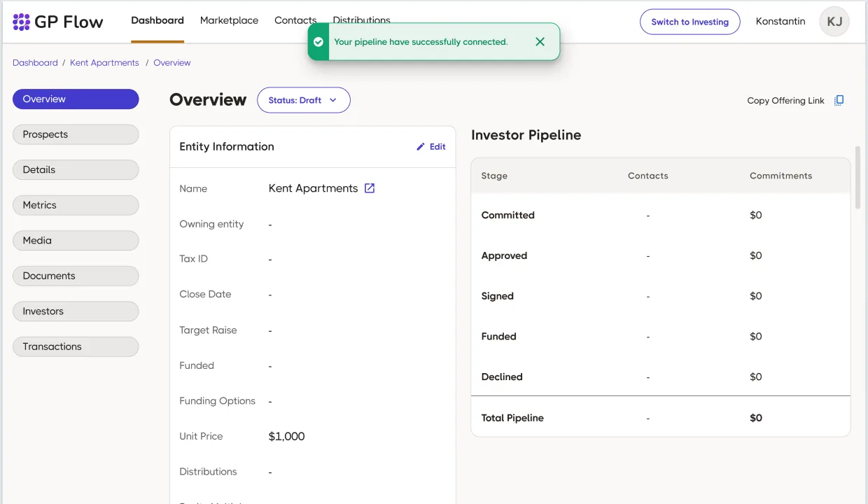Go to the Investors sidebar section
The width and height of the screenshot is (868, 504).
(x=76, y=311)
